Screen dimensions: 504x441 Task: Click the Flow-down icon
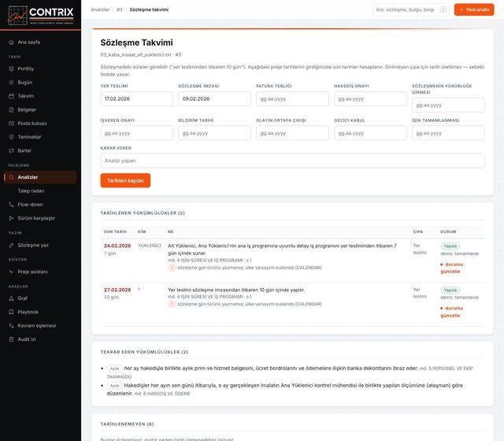(11, 205)
